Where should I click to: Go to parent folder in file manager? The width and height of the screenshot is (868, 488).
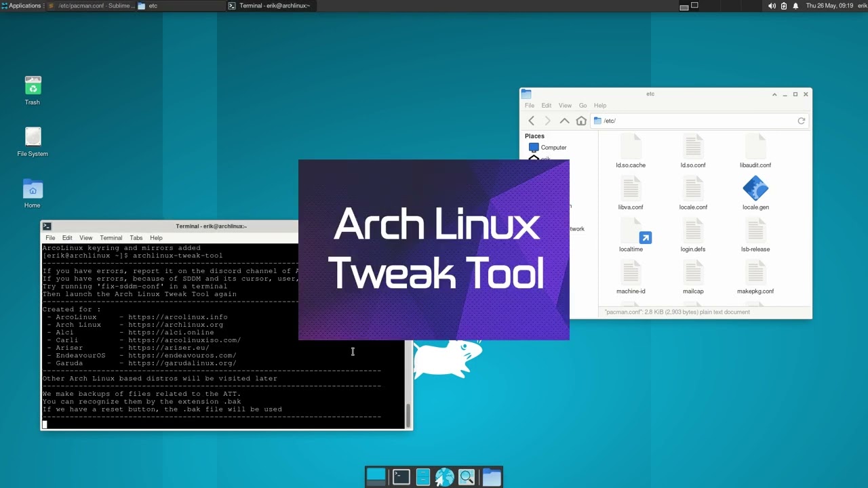(564, 121)
